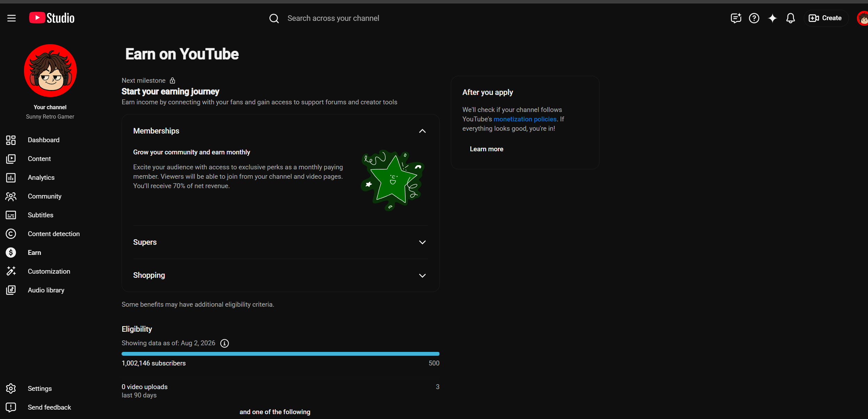This screenshot has width=868, height=419.
Task: Follow the monetization policies link
Action: click(525, 119)
